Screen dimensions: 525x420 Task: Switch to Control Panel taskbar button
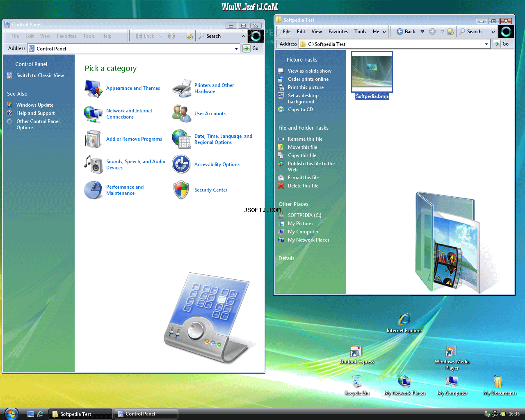click(x=146, y=414)
